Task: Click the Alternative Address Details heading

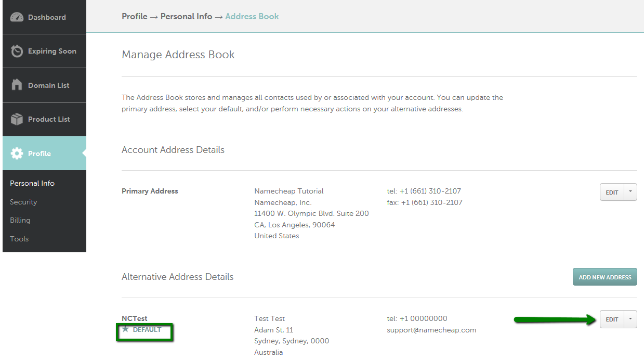Action: tap(178, 277)
